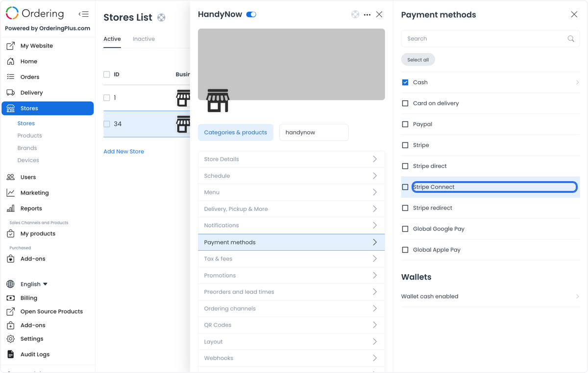Click the Add New Store link
Viewport: 588px width, 373px height.
(x=123, y=151)
